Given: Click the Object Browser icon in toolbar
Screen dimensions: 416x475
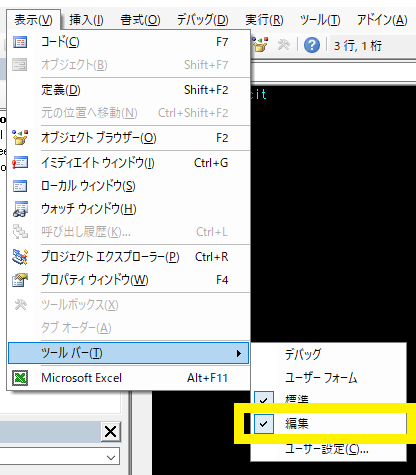Looking at the screenshot, I should pos(260,44).
